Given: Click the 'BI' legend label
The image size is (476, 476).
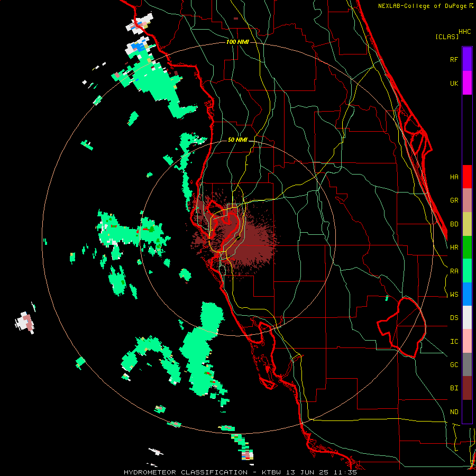Looking at the screenshot, I should (x=454, y=388).
